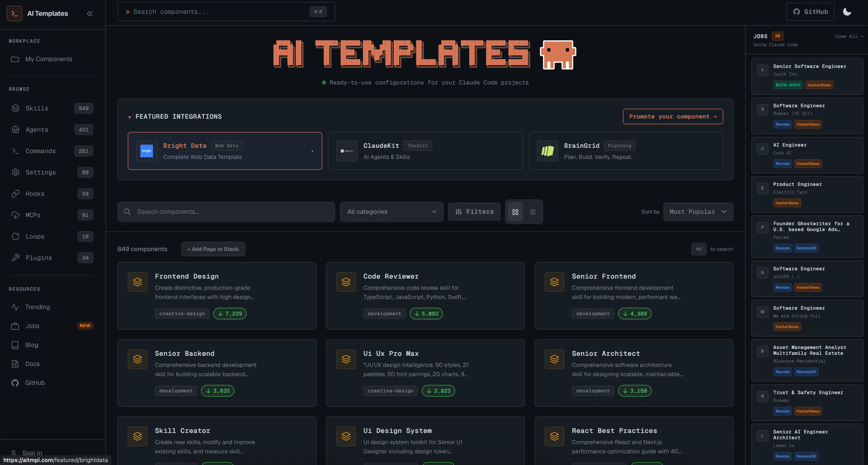Open the ClaudeKit featured integration logo
The width and height of the screenshot is (868, 465).
347,151
